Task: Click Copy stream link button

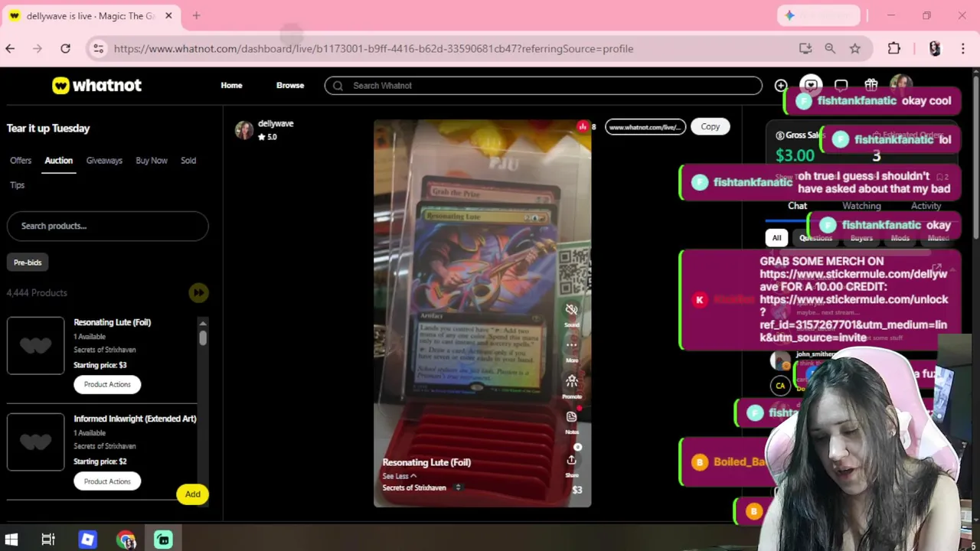Action: [710, 127]
